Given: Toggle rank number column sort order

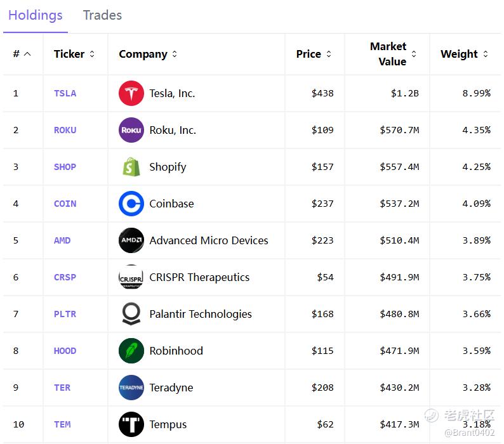Looking at the screenshot, I should [x=27, y=54].
